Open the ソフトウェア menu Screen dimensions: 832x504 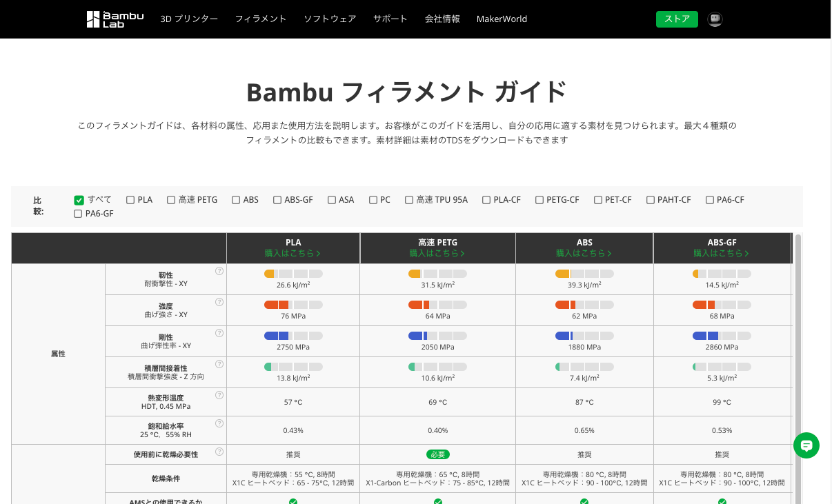[330, 19]
